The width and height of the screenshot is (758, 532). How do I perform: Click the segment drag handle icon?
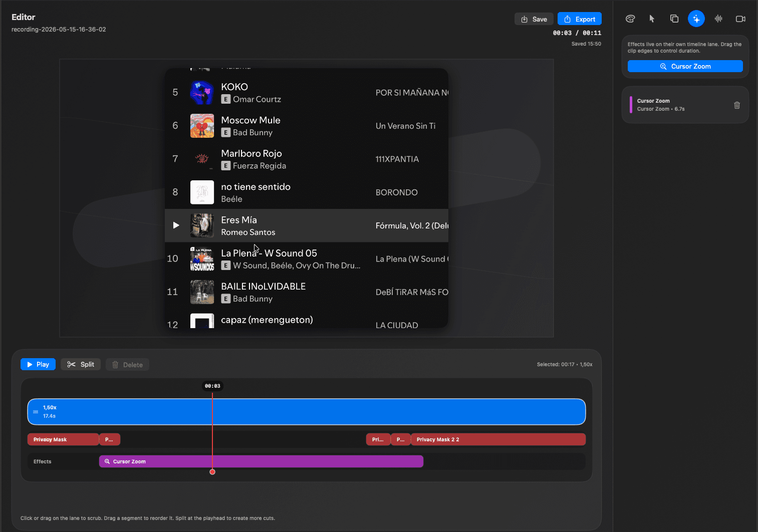(36, 412)
